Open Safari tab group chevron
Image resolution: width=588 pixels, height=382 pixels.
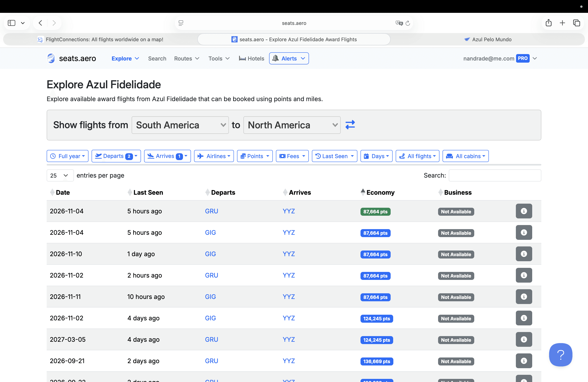tap(23, 23)
